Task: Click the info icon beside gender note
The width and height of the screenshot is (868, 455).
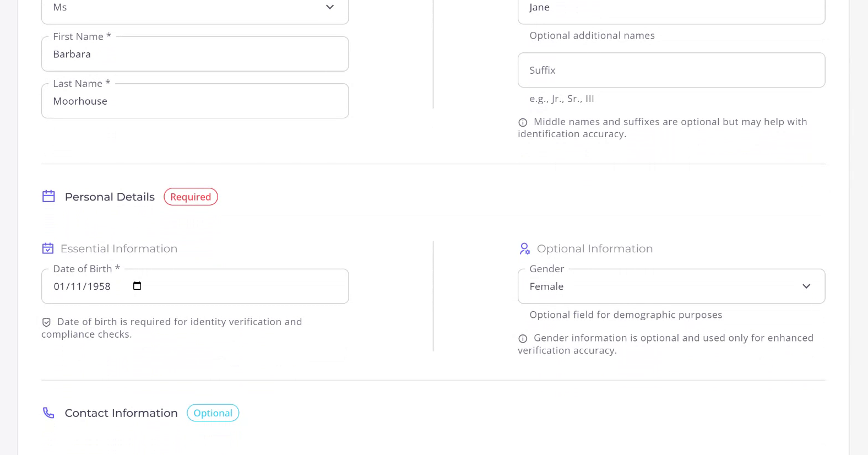Action: click(523, 338)
